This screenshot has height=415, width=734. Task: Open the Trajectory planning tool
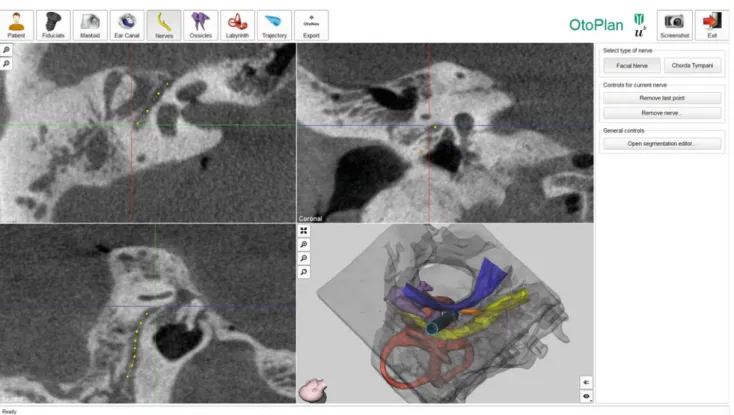[274, 25]
